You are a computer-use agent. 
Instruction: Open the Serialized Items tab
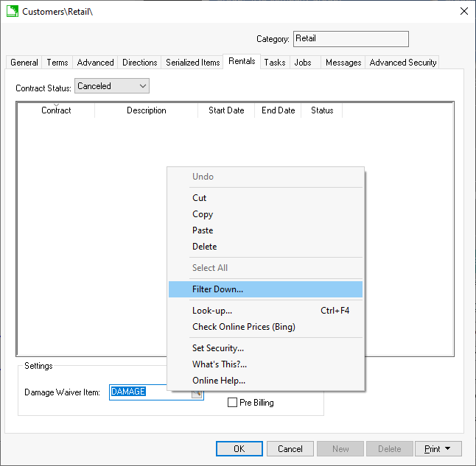click(192, 63)
